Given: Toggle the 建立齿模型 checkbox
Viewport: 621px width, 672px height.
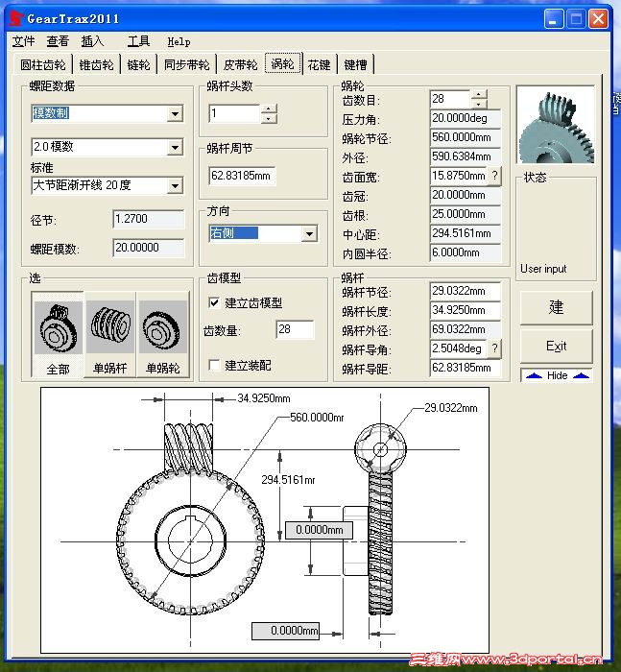Looking at the screenshot, I should pyautogui.click(x=214, y=302).
